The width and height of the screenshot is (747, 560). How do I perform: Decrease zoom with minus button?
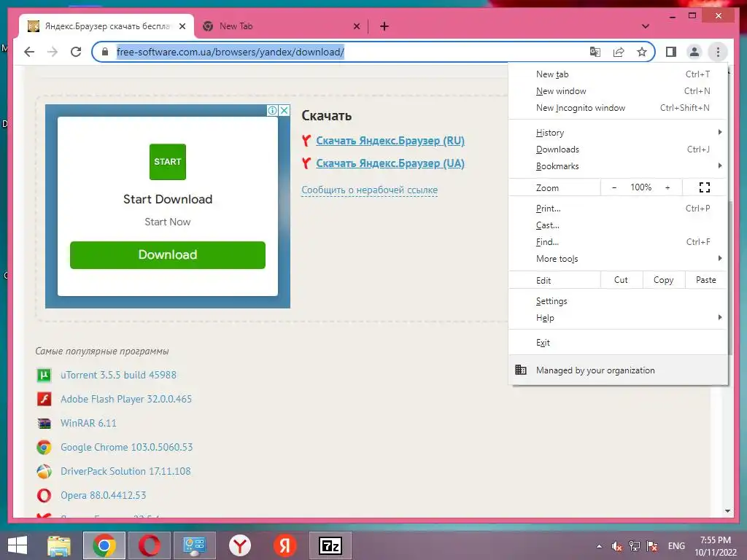coord(614,187)
